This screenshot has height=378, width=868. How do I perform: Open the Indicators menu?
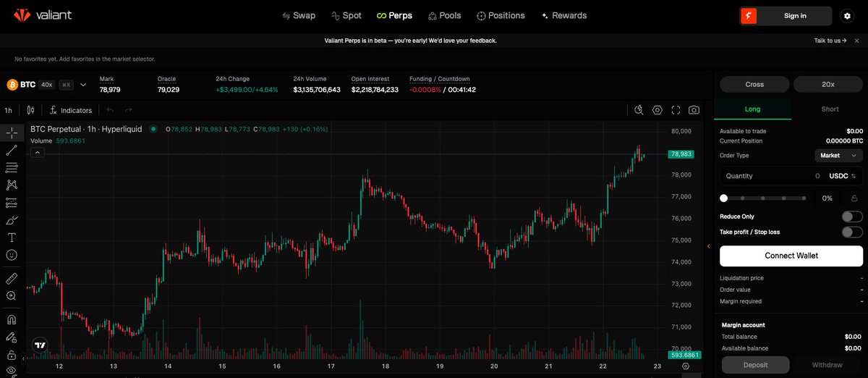coord(71,110)
